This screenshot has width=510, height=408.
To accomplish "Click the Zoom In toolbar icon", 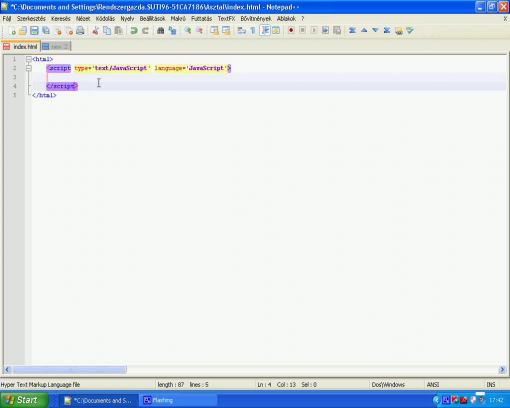I will pos(188,31).
